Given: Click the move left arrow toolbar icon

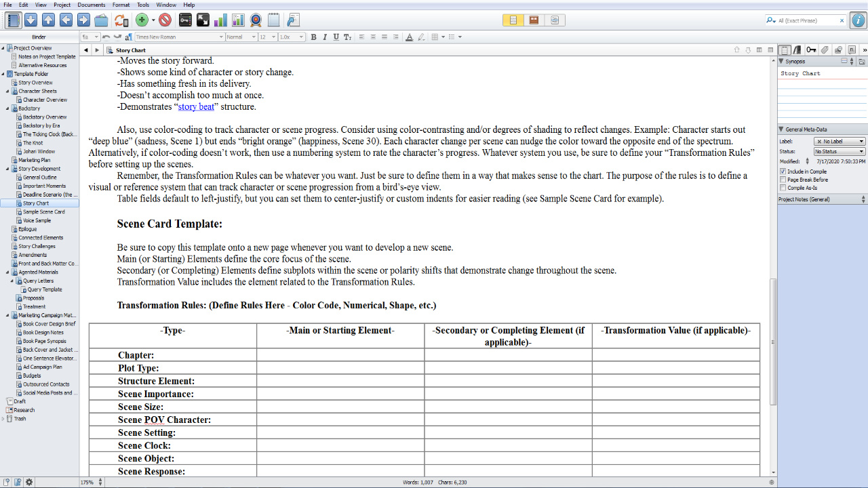Looking at the screenshot, I should click(x=66, y=20).
